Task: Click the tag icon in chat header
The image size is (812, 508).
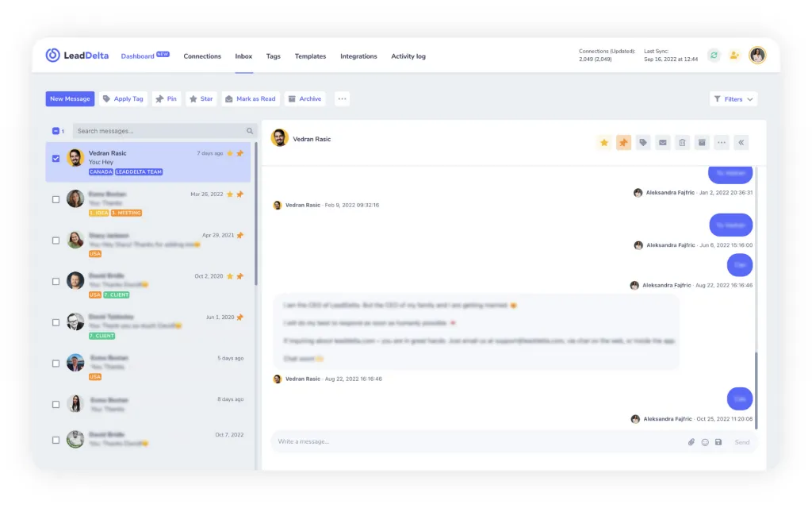Action: 642,143
